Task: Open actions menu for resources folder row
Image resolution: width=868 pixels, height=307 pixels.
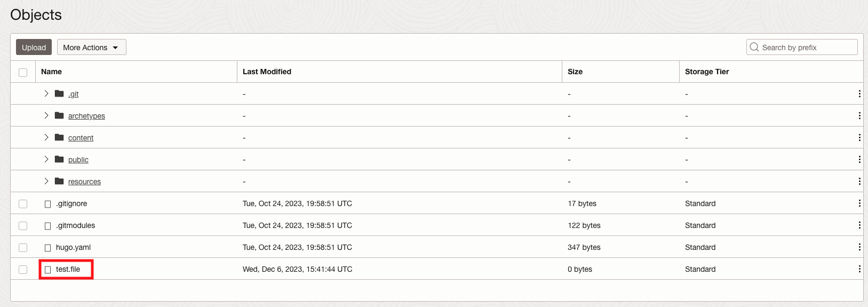Action: 859,182
